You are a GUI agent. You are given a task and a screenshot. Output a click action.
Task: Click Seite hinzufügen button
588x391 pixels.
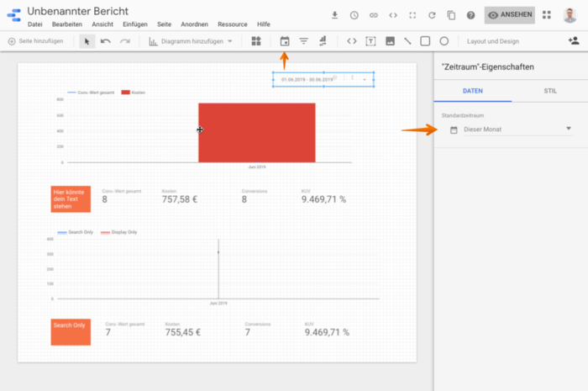35,41
